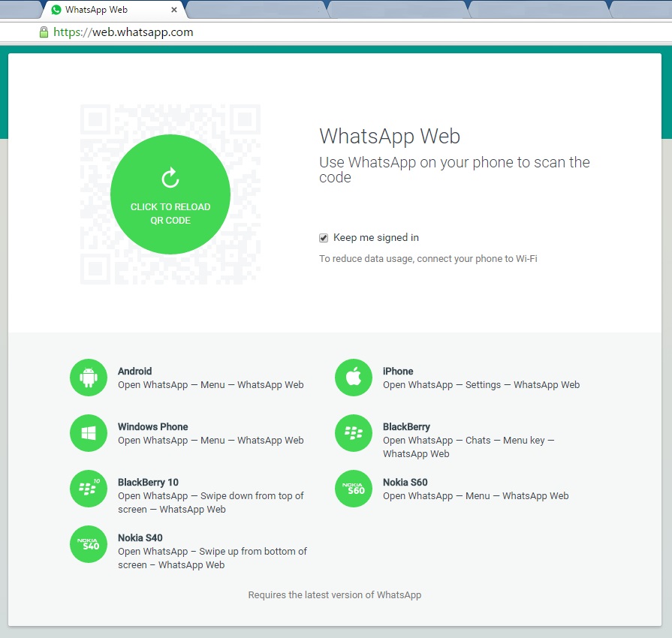Click the green padlock security icon
The height and width of the screenshot is (638, 672).
(44, 32)
